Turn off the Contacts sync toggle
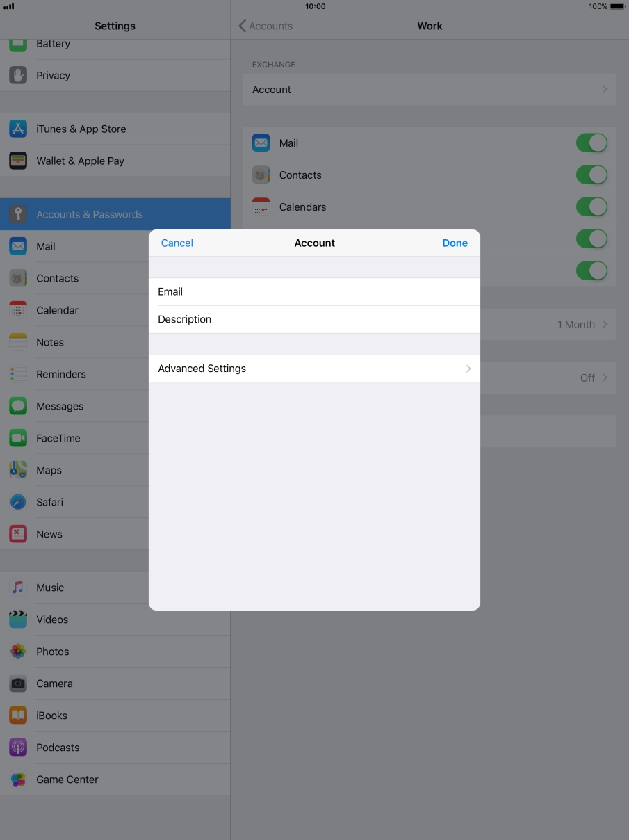The image size is (629, 840). click(591, 175)
